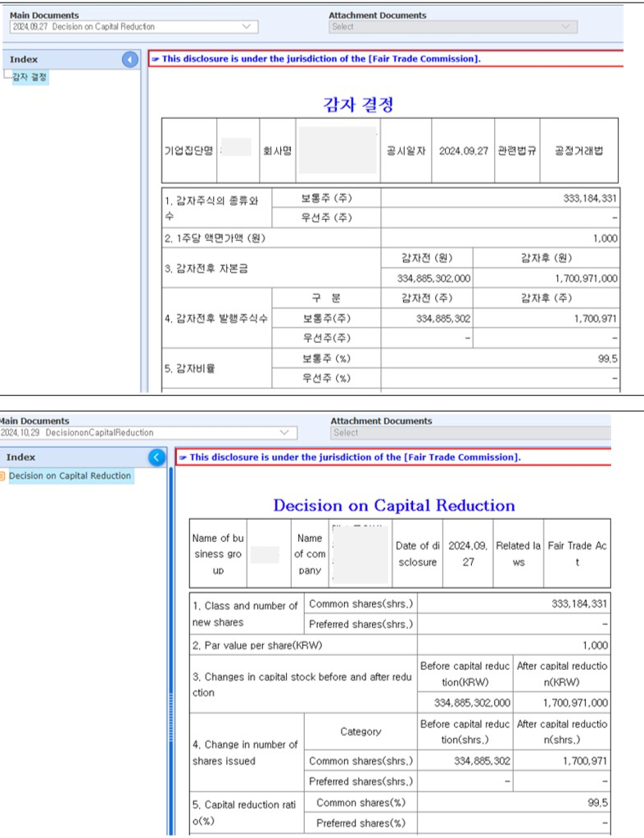Click the Decision on Capital Reduction heading
The width and height of the screenshot is (644, 838).
(394, 505)
